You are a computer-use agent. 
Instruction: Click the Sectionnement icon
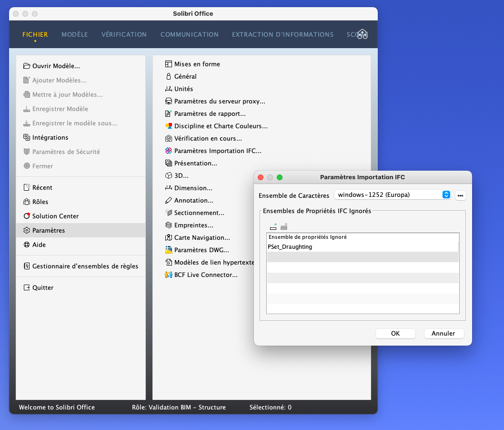(169, 213)
